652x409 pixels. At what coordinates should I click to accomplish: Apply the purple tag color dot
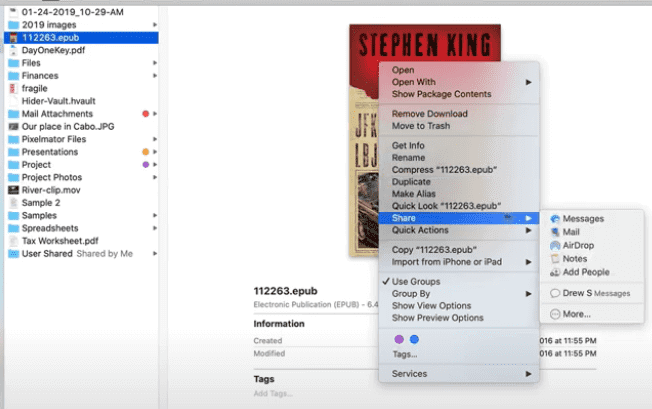[399, 339]
